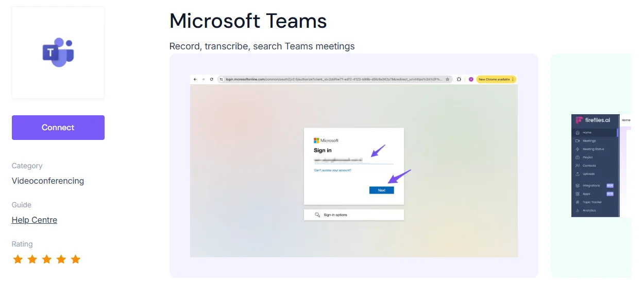Click "Record, transcribe, search Teams meetings" subtitle
The width and height of the screenshot is (644, 301).
(262, 46)
